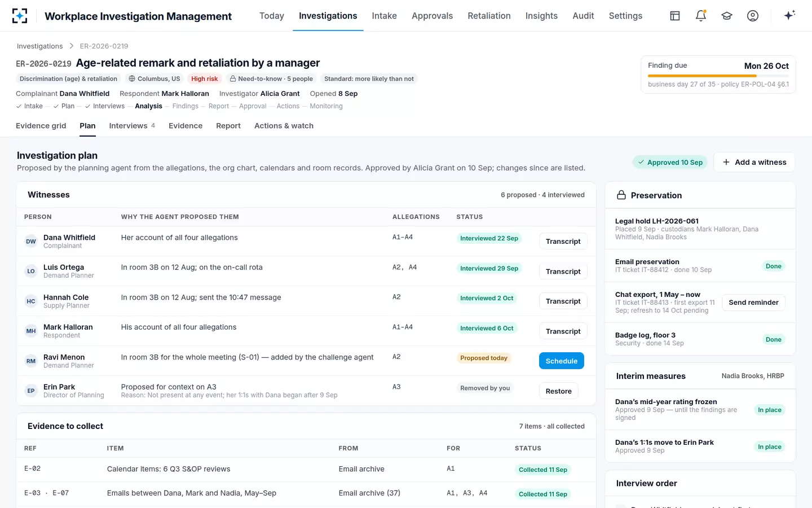Open the AI sparkle assistant

789,15
